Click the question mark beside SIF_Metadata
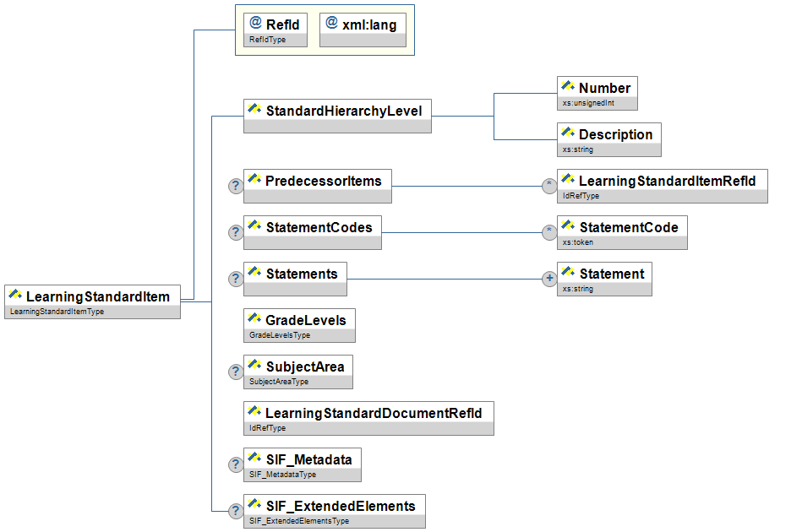 point(237,464)
